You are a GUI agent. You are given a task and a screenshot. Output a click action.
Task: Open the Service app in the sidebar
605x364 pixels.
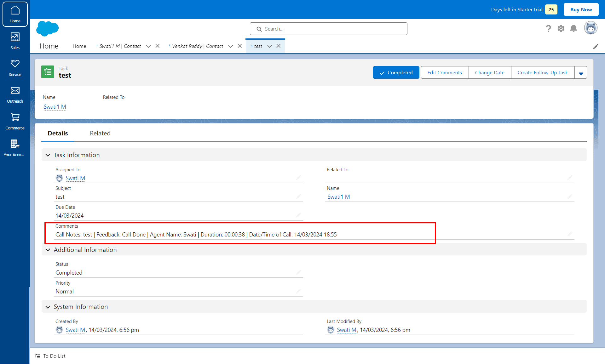[15, 68]
